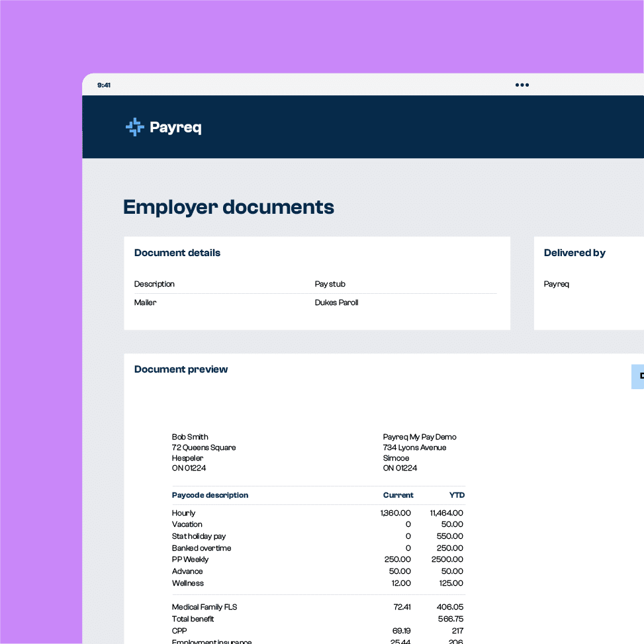This screenshot has height=644, width=644.
Task: Click 'Simcoe' city line
Action: click(x=396, y=458)
